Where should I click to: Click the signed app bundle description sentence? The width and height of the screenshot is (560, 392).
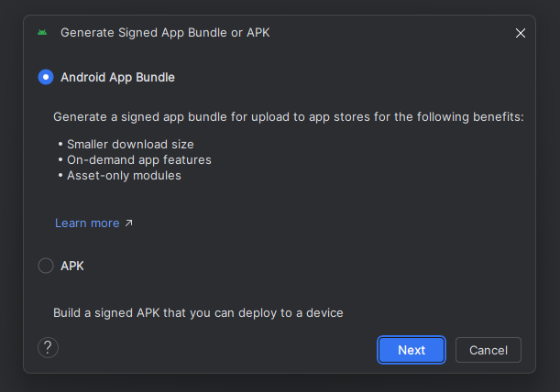[x=288, y=117]
